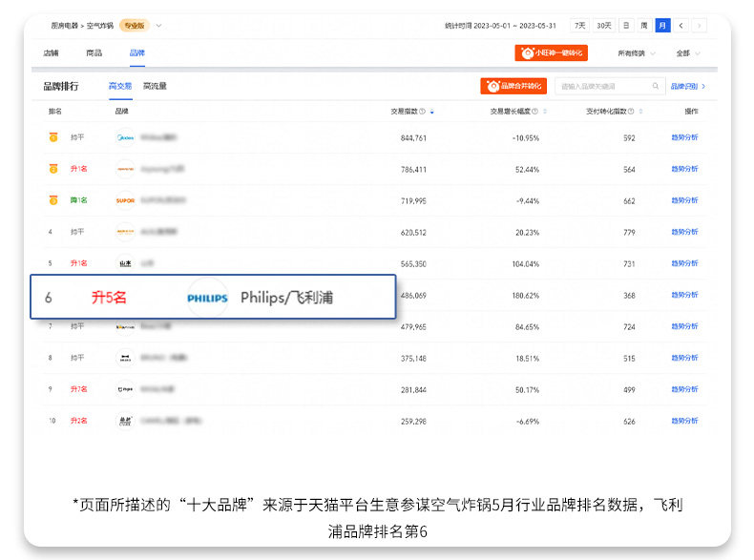This screenshot has height=560, width=754.
Task: Sort by 支付转化指数 using the sort arrows
Action: click(x=641, y=112)
